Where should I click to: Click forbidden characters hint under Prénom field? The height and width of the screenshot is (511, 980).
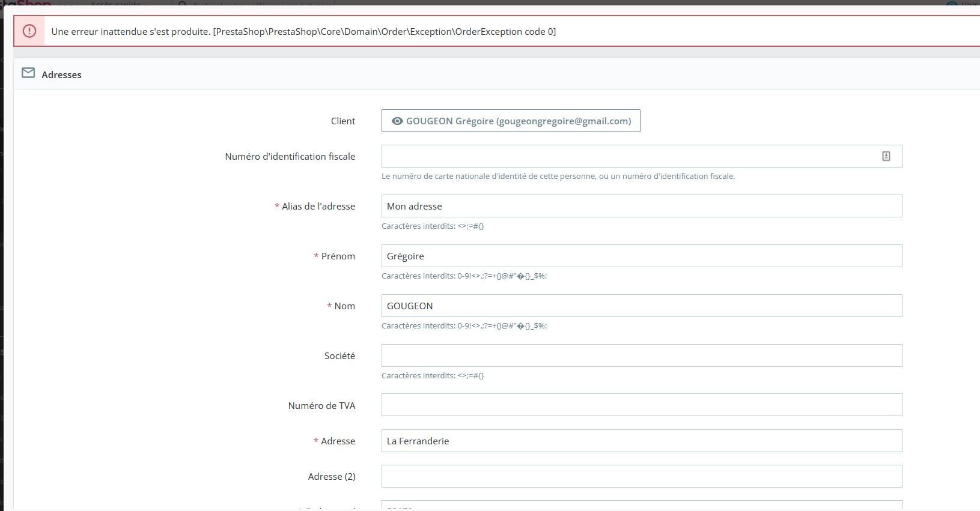[464, 276]
